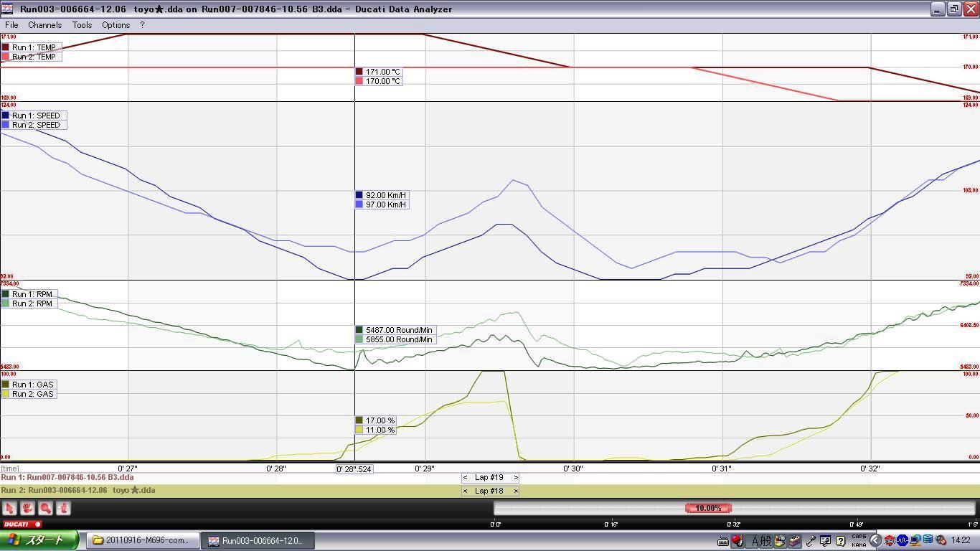Click the Run 1: TEMP legend swatch
This screenshot has height=551, width=980.
tap(6, 47)
